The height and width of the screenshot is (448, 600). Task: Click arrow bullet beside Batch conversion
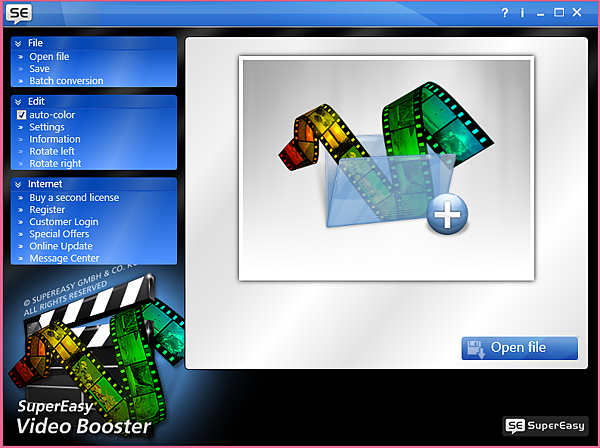tap(21, 81)
